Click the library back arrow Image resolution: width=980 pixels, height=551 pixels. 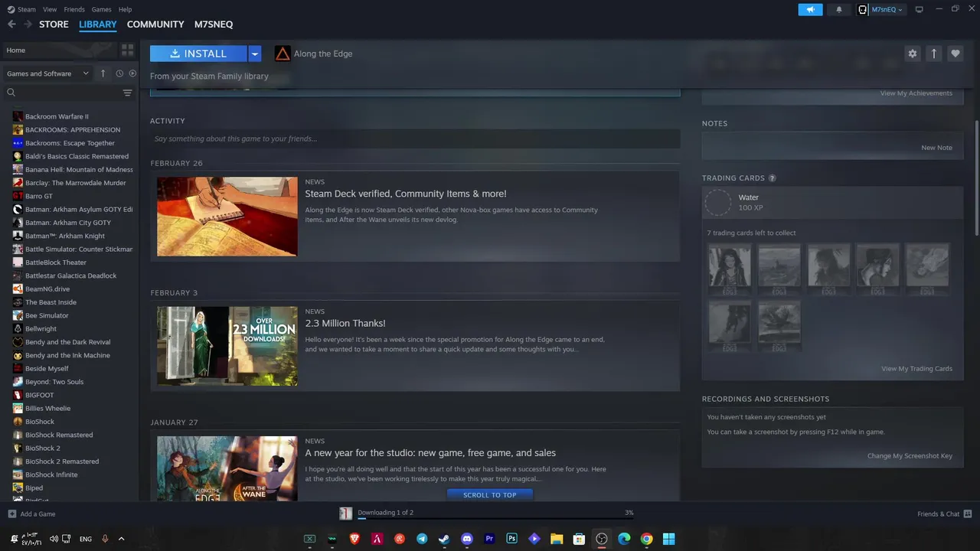(11, 24)
